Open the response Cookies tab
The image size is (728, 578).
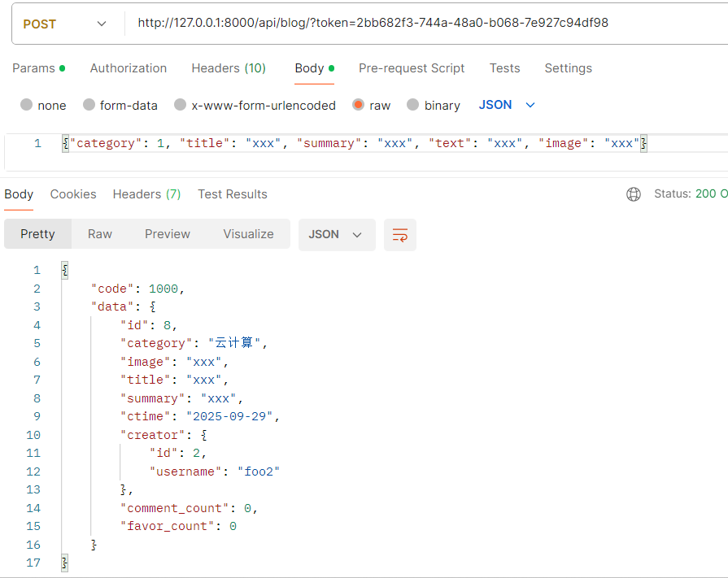(73, 194)
